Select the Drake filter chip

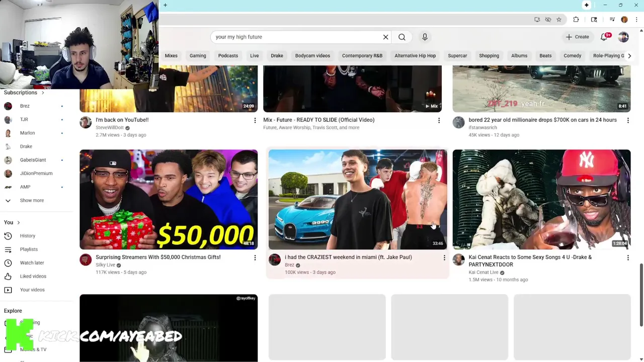(277, 56)
